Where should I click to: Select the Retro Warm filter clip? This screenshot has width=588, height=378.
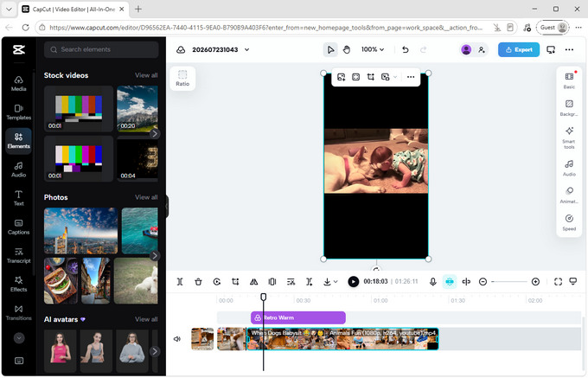pyautogui.click(x=298, y=318)
